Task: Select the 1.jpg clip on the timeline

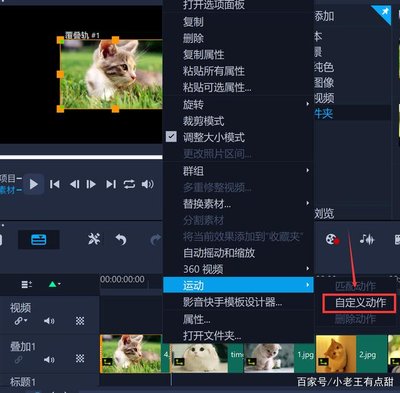Action: [x=279, y=358]
